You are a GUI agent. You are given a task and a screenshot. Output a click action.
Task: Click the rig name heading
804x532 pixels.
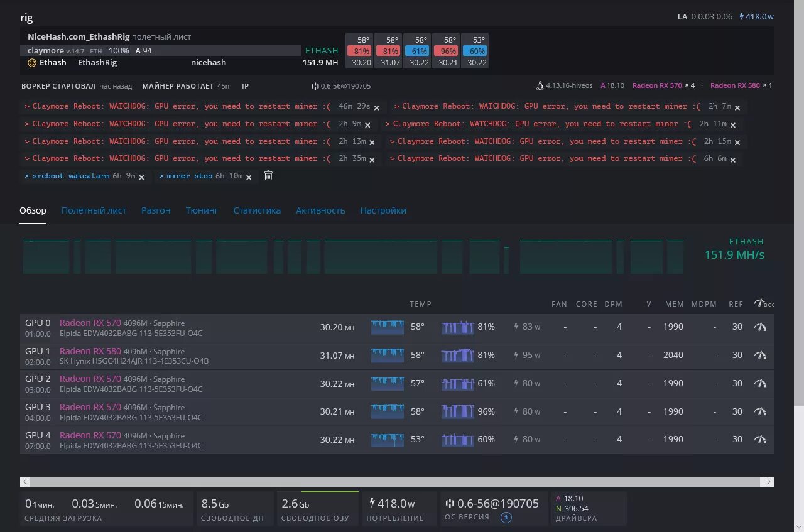click(26, 18)
